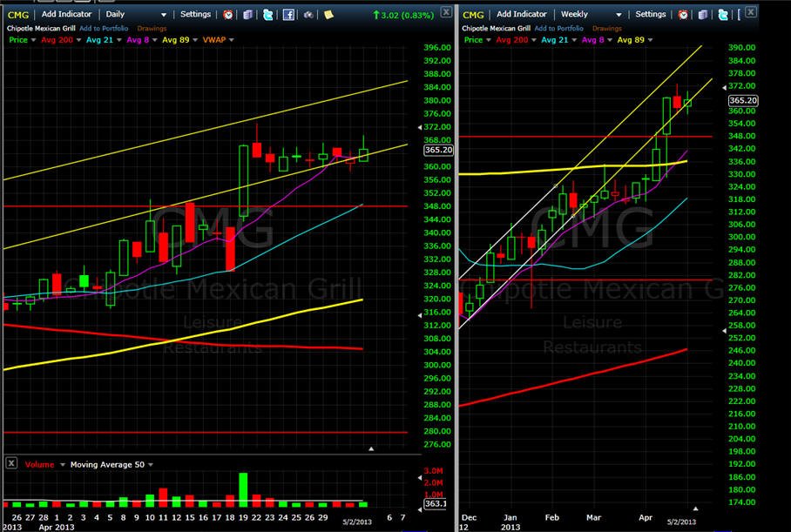The width and height of the screenshot is (791, 532).
Task: Open the alarm clock alert icon on Daily chart
Action: click(228, 15)
